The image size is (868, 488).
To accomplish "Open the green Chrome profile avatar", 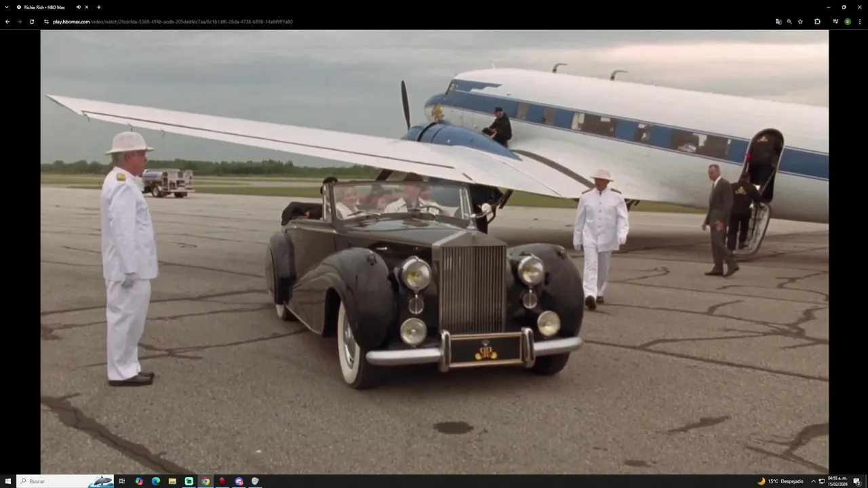I will (x=848, y=22).
